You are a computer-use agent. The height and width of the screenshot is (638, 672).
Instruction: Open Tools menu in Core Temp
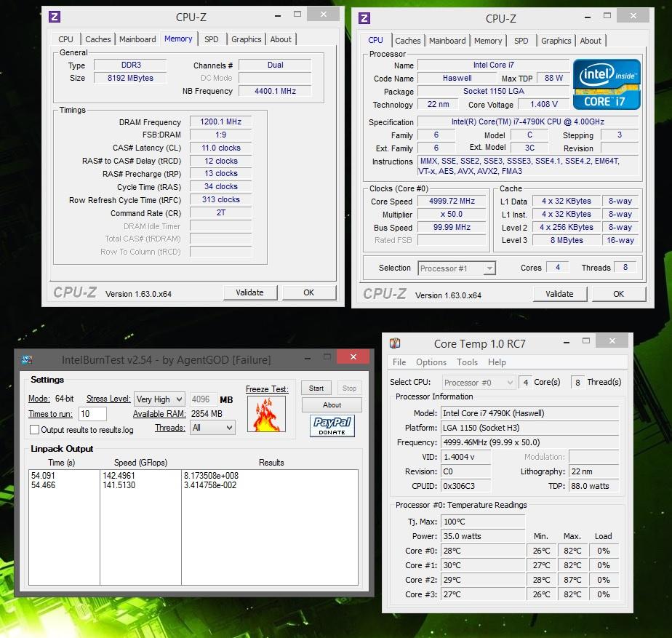467,362
